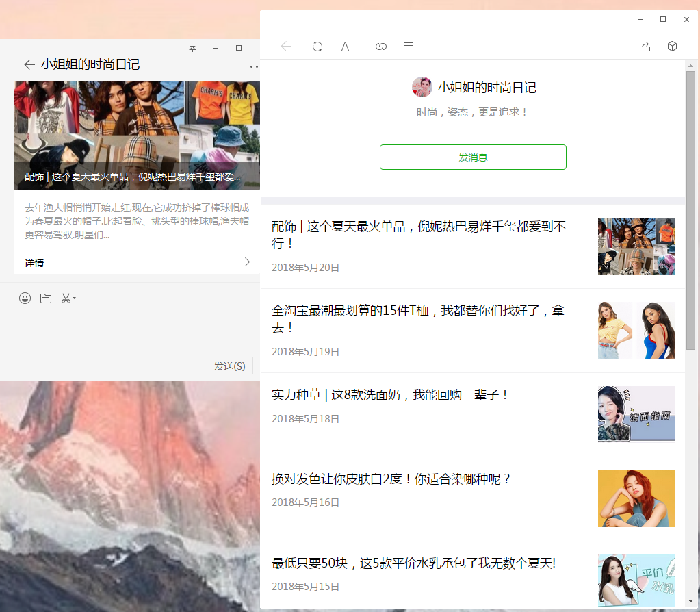Share the page with share icon
This screenshot has height=612, width=700.
coord(645,47)
